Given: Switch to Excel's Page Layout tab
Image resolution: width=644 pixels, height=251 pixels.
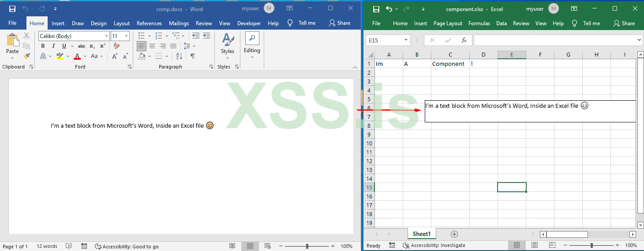Looking at the screenshot, I should coord(448,23).
